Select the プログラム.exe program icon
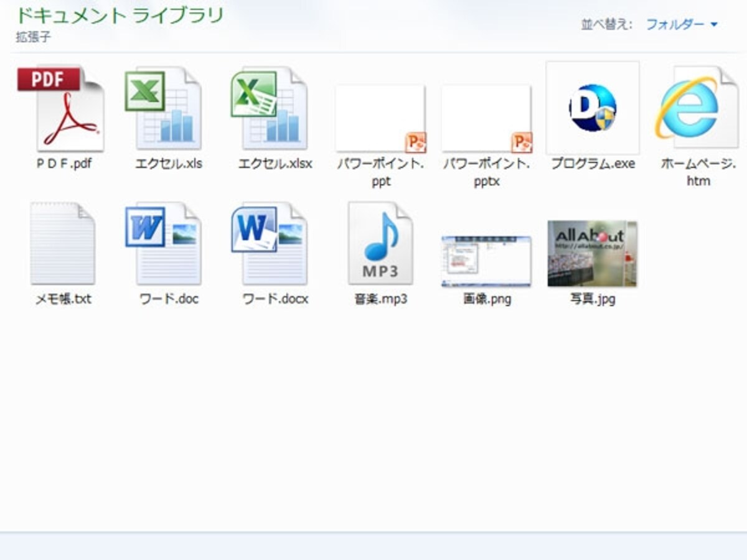Screen dimensions: 747x560 [593, 108]
